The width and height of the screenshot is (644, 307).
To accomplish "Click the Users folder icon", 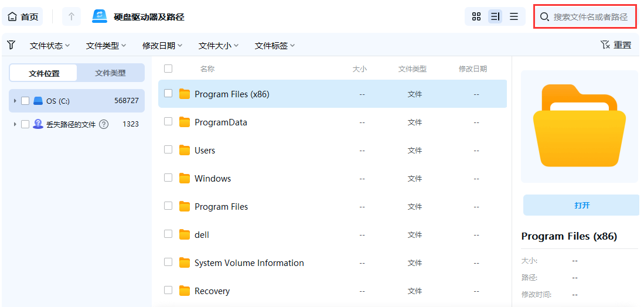I will [x=185, y=150].
